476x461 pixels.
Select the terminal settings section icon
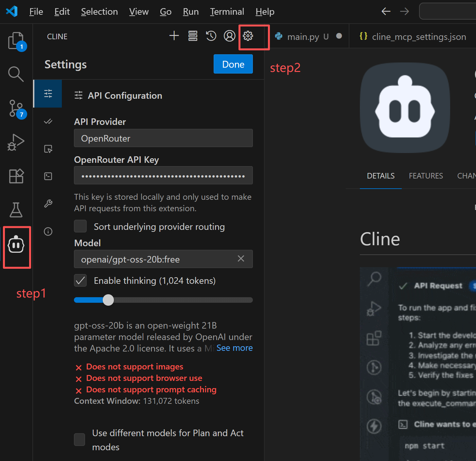[x=48, y=176]
